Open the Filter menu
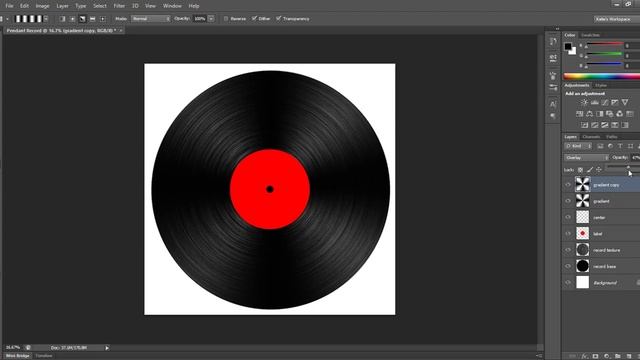640x360 pixels. pyautogui.click(x=119, y=6)
